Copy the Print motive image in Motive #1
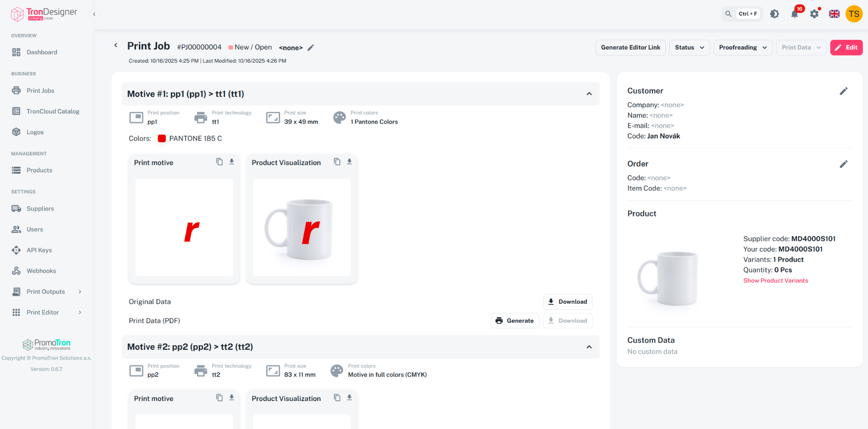 tap(220, 162)
